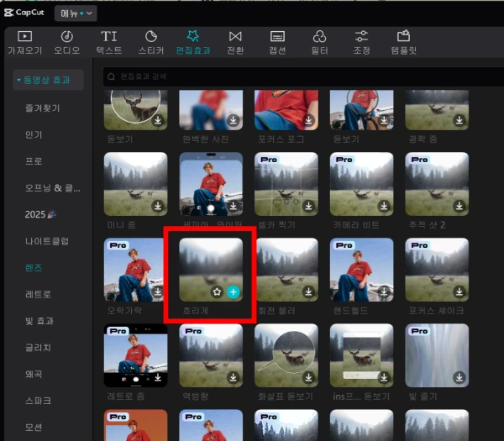Select the 프로 category
Viewport: 504px width, 441px height.
tap(34, 161)
